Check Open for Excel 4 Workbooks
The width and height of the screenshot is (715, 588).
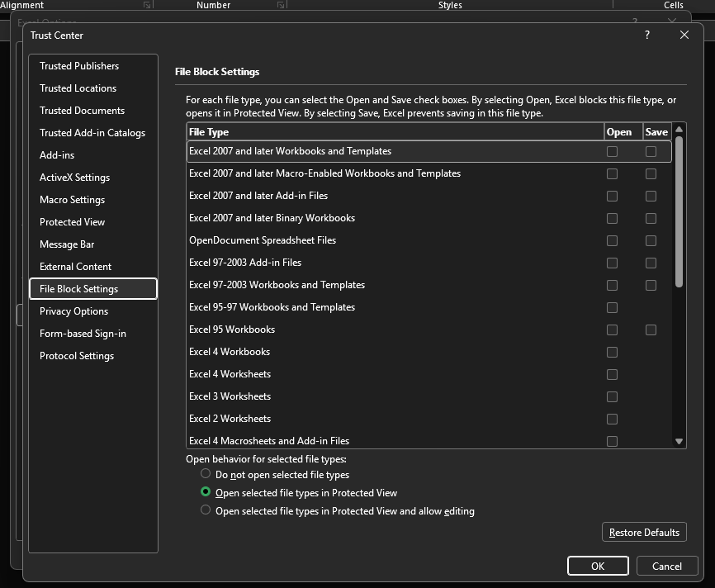pyautogui.click(x=612, y=352)
